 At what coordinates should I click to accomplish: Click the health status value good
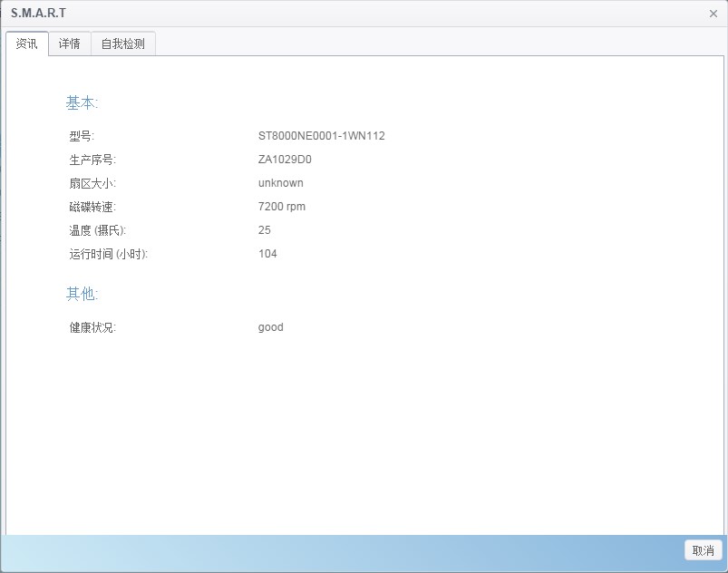pyautogui.click(x=270, y=327)
